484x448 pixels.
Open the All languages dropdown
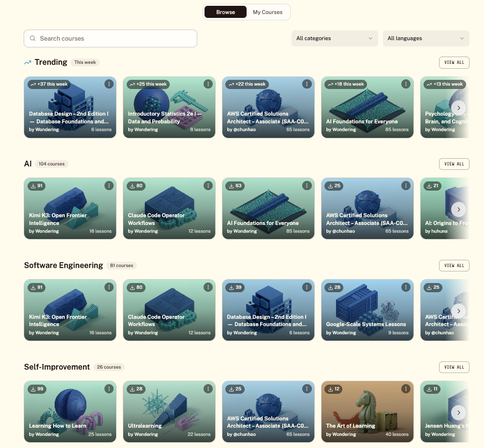click(x=426, y=38)
